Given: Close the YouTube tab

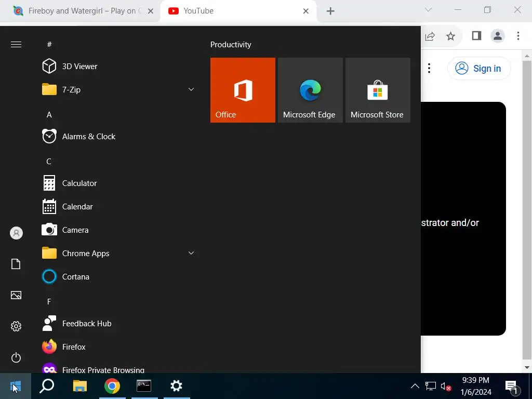Looking at the screenshot, I should [305, 11].
